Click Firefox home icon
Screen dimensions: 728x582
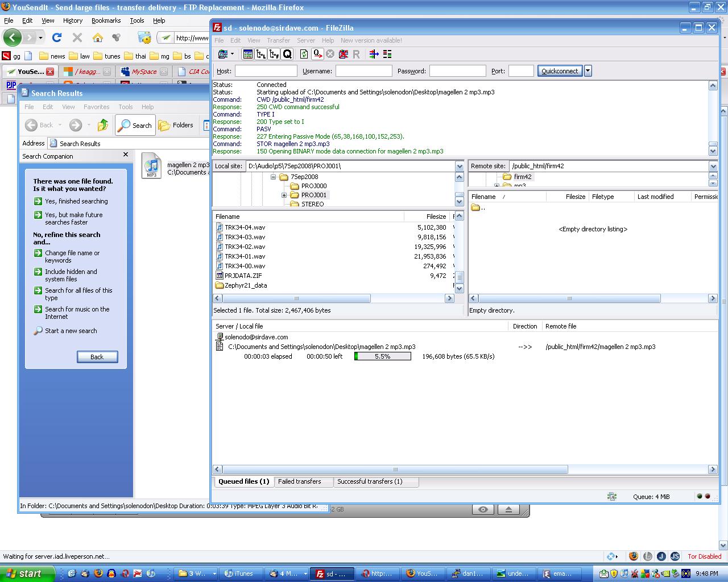pos(98,38)
